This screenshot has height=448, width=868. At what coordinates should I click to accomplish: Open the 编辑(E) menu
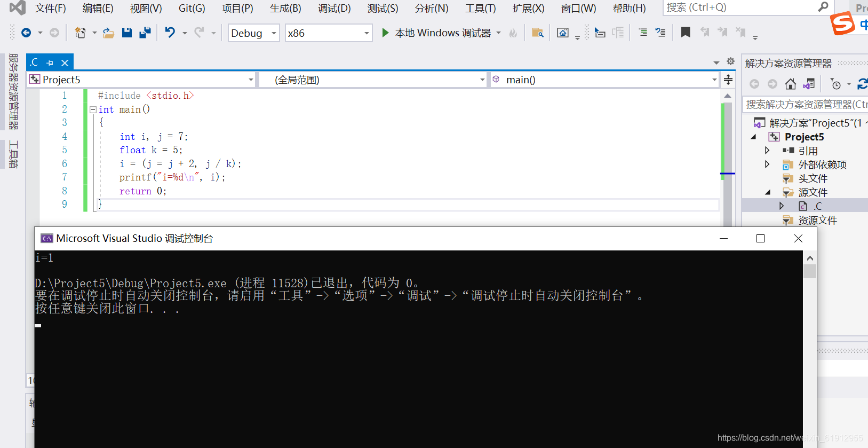click(x=98, y=8)
